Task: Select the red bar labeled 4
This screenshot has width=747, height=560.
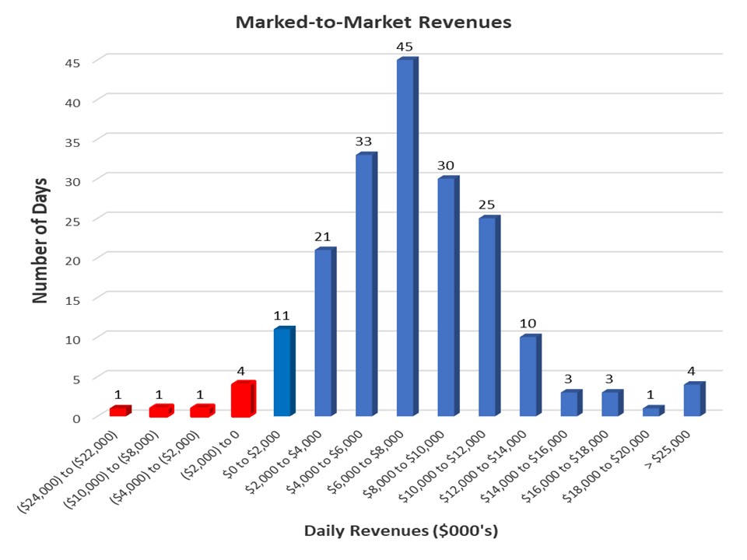Action: [x=242, y=401]
